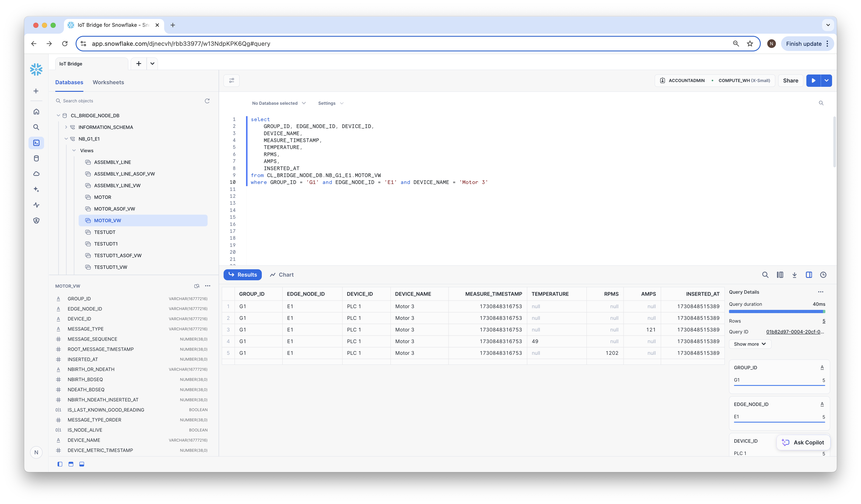This screenshot has height=504, width=861.
Task: Open the query history clock icon
Action: [823, 275]
